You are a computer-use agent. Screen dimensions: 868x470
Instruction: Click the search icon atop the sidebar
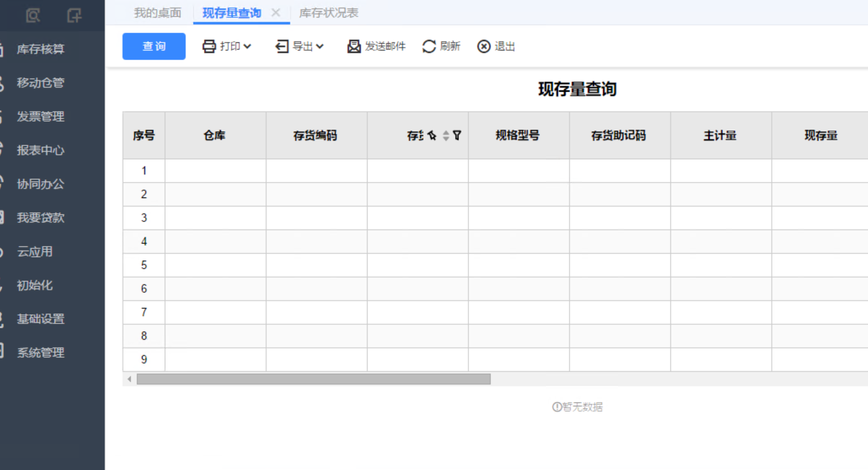(33, 15)
